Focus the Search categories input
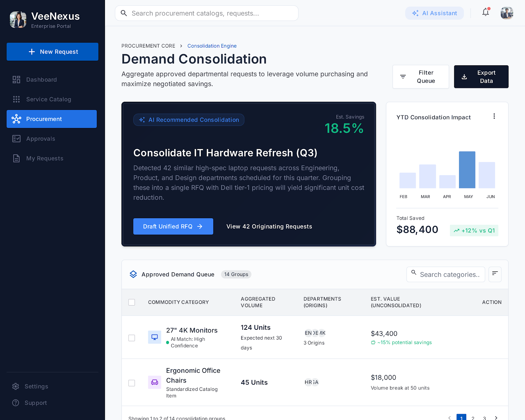This screenshot has width=525, height=420. [x=446, y=274]
